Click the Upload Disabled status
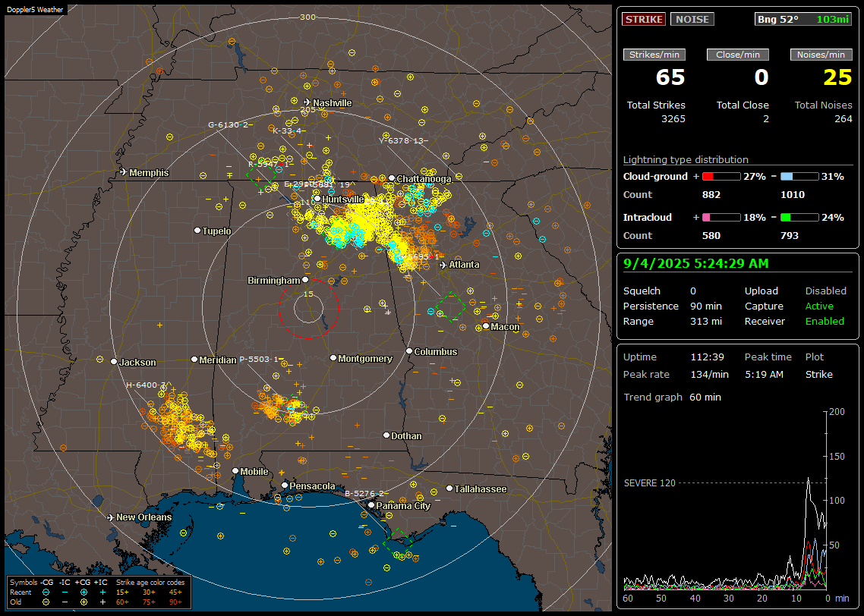Screen dimensions: 864x616 point(825,291)
